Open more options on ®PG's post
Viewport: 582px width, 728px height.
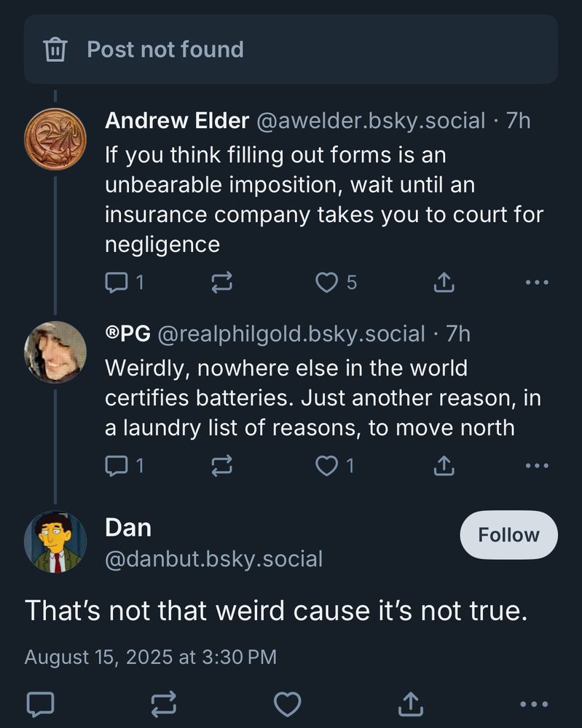click(x=537, y=466)
